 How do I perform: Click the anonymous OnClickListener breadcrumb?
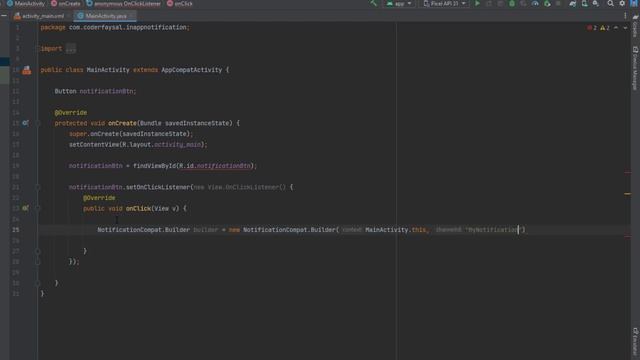(x=123, y=4)
